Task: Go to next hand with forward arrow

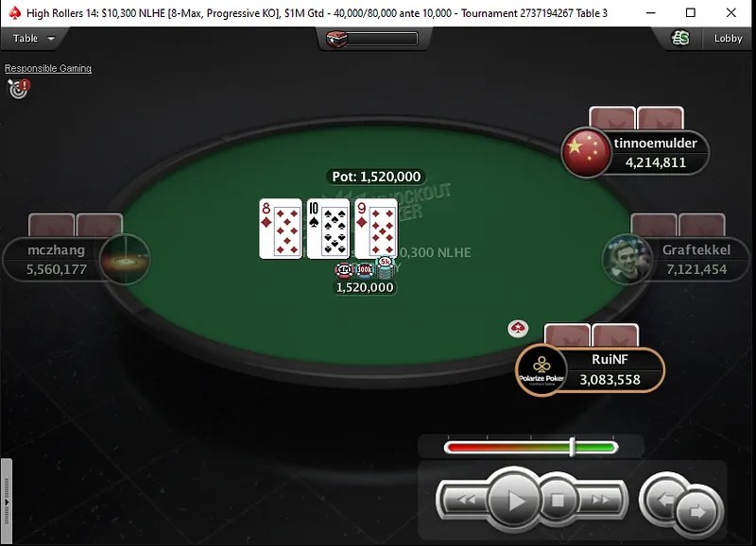Action: point(697,511)
